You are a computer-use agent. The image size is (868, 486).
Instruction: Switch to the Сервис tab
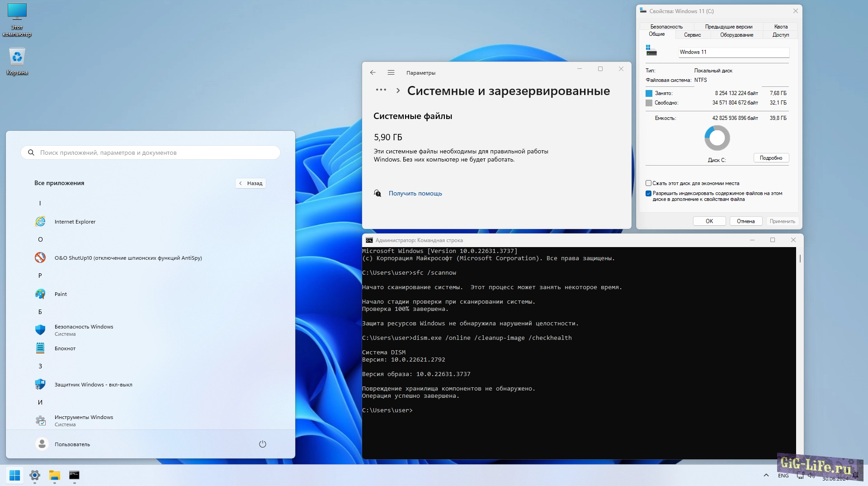pos(692,35)
